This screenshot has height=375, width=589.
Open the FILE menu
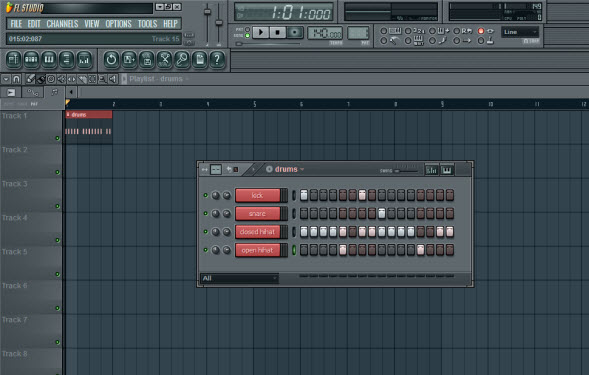(16, 24)
